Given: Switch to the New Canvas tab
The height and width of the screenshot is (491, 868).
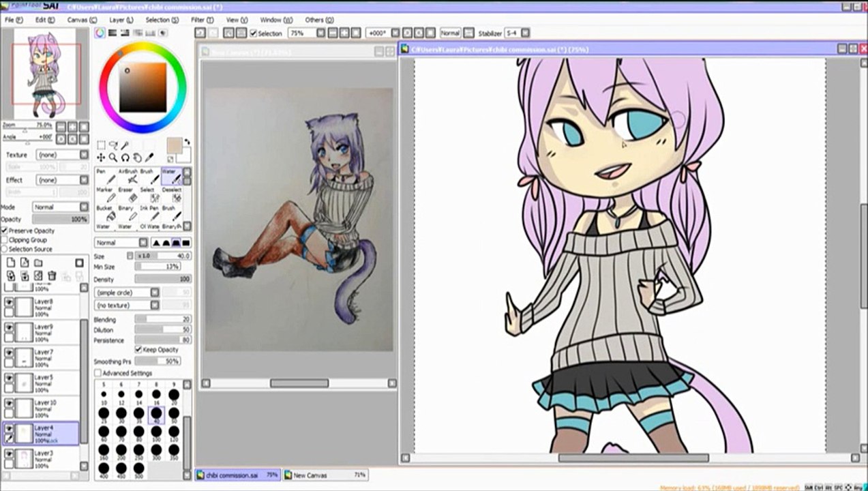Looking at the screenshot, I should pyautogui.click(x=326, y=475).
